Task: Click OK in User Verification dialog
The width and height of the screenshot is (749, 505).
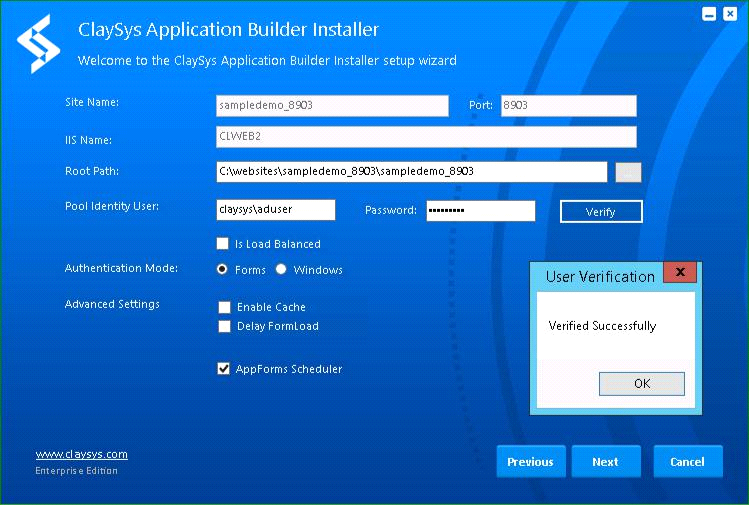Action: click(642, 384)
